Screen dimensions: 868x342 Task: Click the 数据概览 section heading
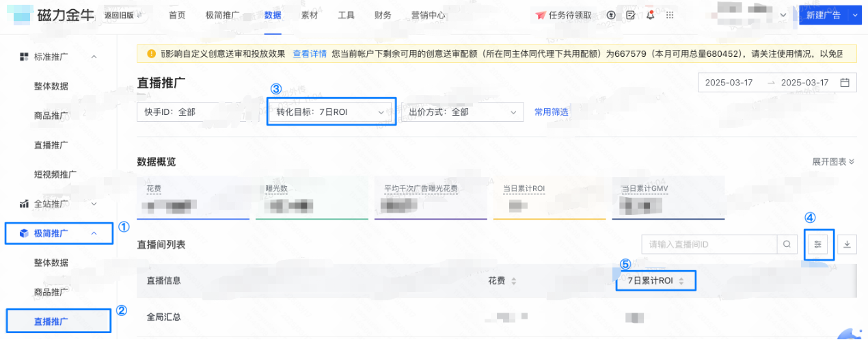157,162
